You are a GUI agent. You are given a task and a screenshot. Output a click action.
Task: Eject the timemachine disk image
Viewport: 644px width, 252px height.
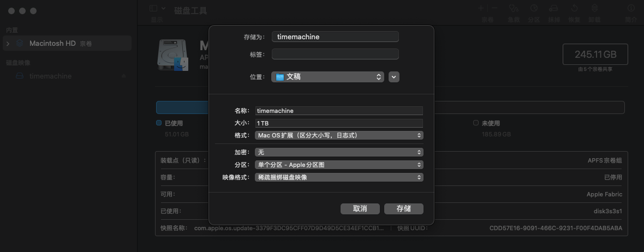[124, 76]
